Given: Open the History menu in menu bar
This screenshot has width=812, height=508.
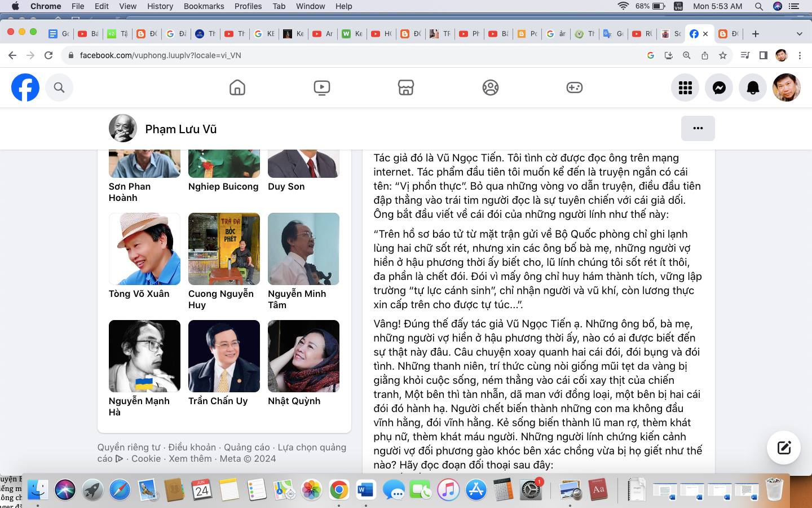Looking at the screenshot, I should click(x=160, y=6).
